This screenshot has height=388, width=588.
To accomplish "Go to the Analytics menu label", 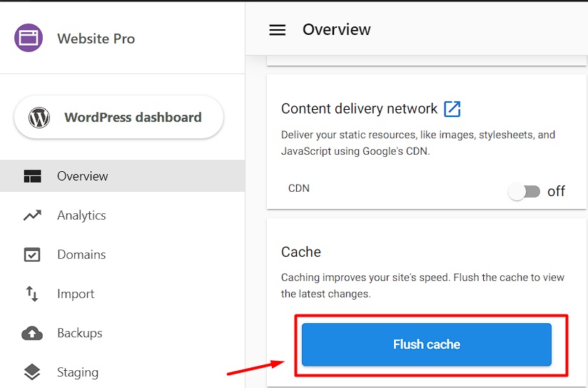I will pos(81,215).
